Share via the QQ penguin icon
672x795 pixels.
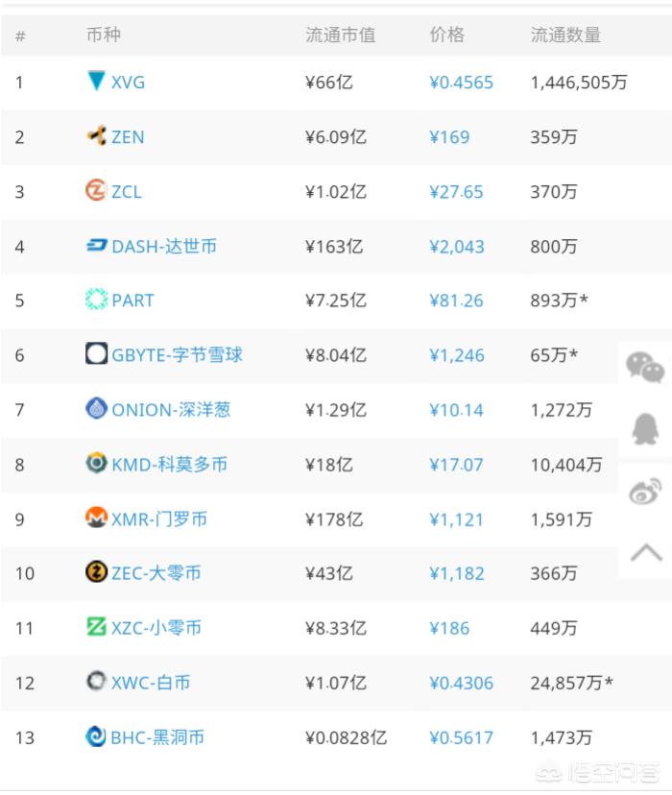pos(645,429)
